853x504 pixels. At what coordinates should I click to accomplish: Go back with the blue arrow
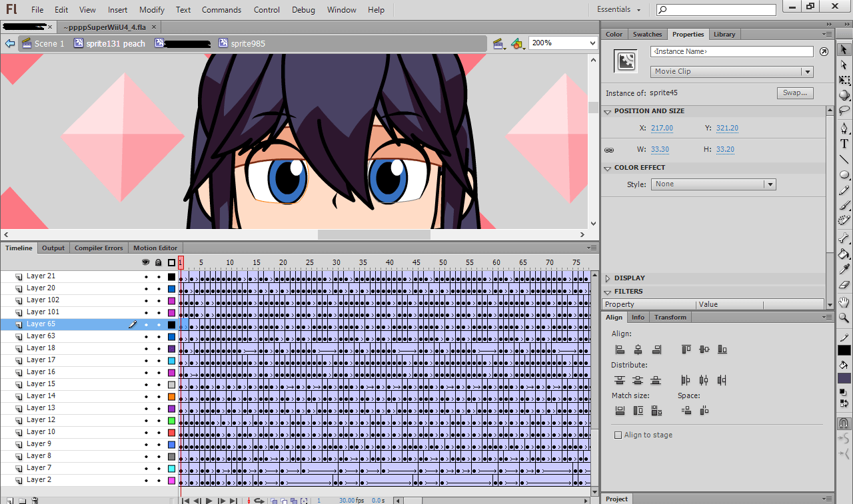[x=9, y=43]
